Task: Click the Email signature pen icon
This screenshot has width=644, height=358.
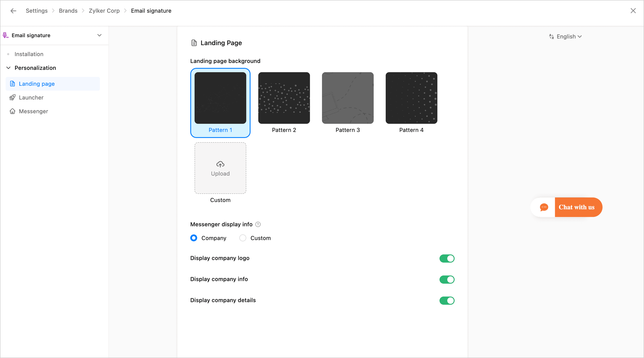Action: [x=6, y=35]
